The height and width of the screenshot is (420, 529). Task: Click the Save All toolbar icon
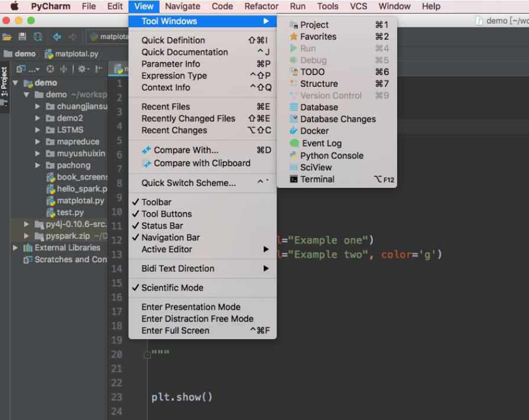click(23, 36)
